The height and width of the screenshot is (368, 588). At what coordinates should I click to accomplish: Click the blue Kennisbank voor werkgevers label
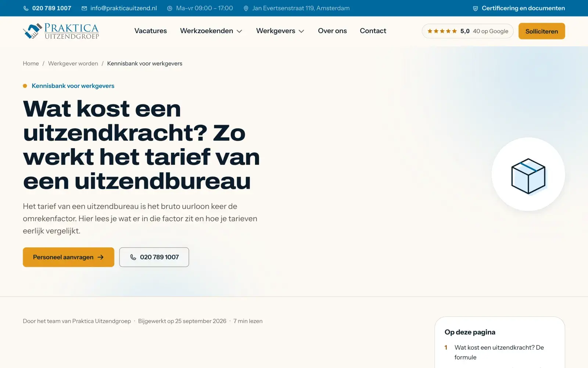coord(73,86)
